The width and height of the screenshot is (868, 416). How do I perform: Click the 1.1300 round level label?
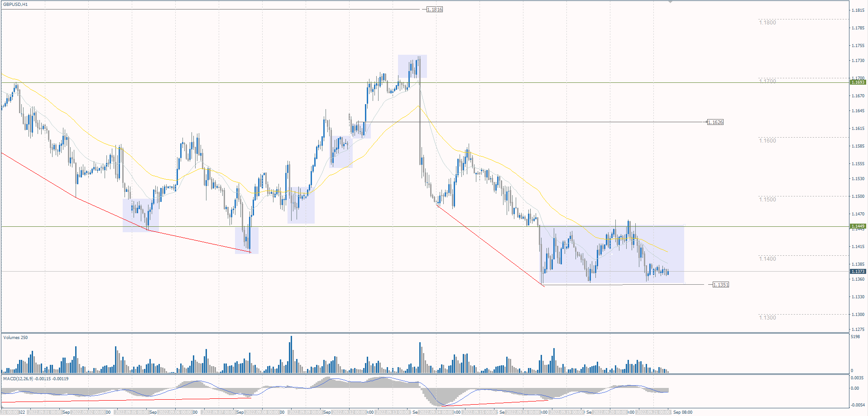[x=767, y=318]
